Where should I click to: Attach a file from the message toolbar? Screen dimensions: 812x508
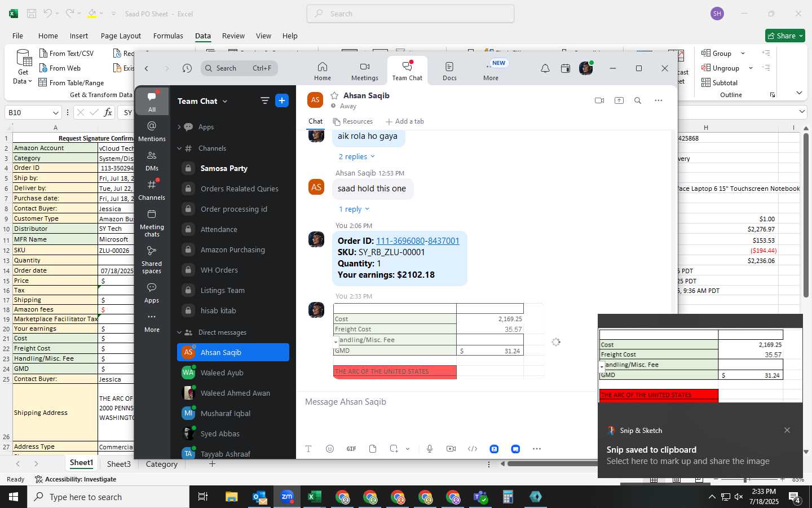pyautogui.click(x=373, y=449)
